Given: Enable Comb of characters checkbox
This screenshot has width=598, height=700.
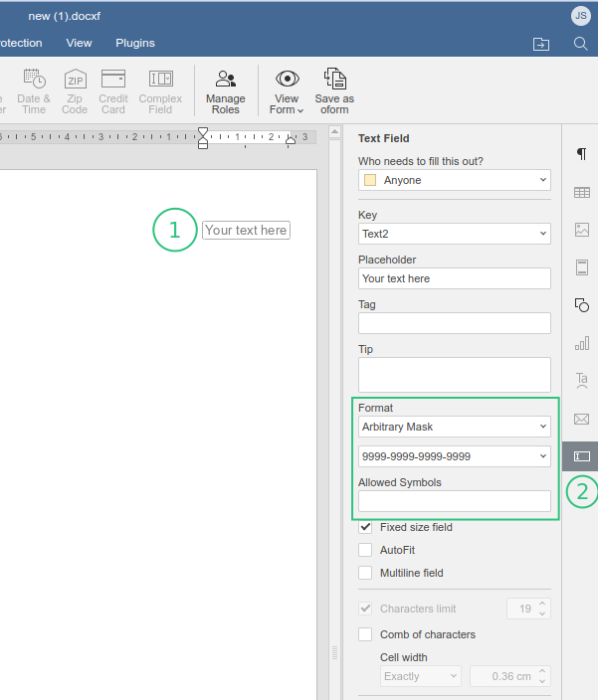Looking at the screenshot, I should (366, 634).
